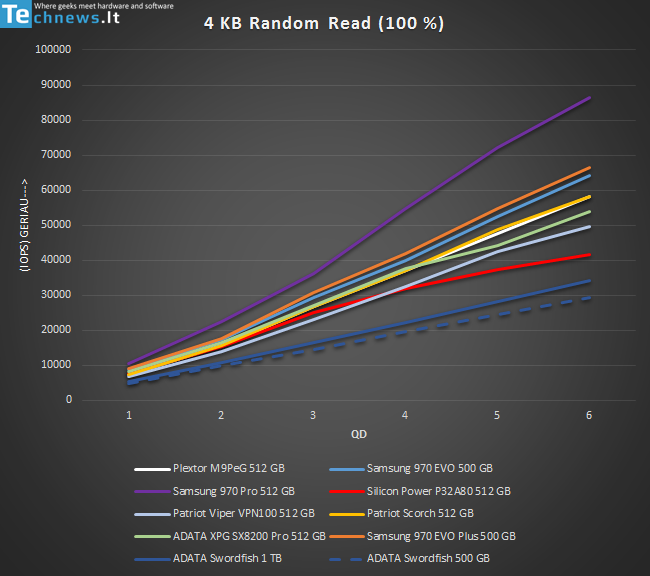Click the 80000 y-axis label

click(x=56, y=119)
